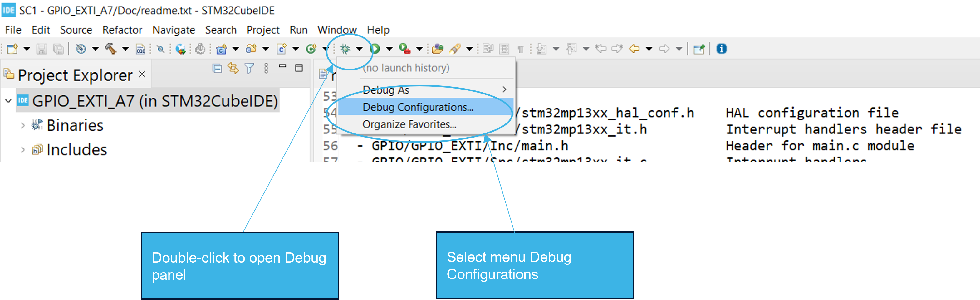Open the Project menu
Viewport: 980px width, 300px height.
[x=263, y=30]
